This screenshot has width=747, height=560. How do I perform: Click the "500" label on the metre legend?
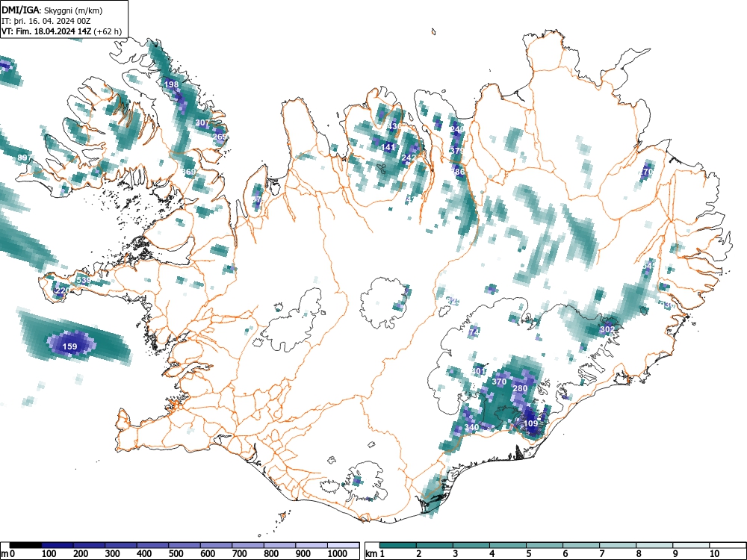[x=176, y=554]
